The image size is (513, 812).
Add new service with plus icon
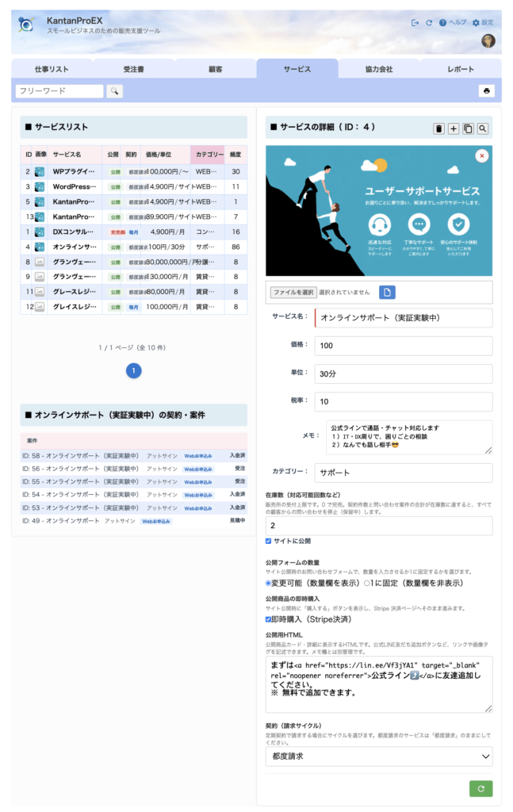tap(453, 128)
